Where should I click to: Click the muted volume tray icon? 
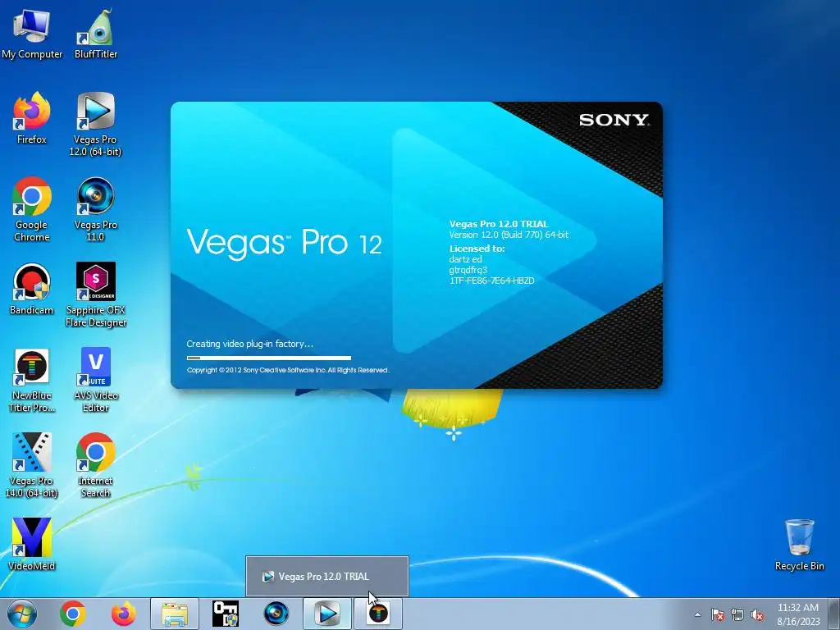pos(757,614)
